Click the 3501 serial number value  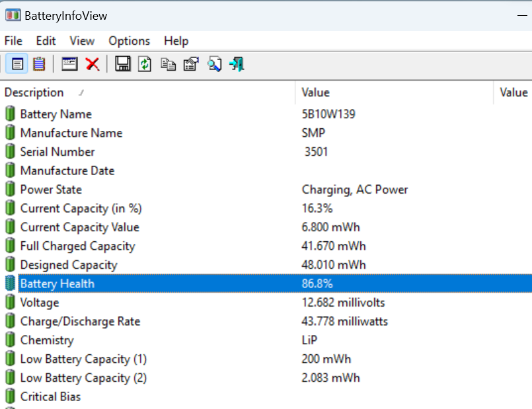point(316,151)
